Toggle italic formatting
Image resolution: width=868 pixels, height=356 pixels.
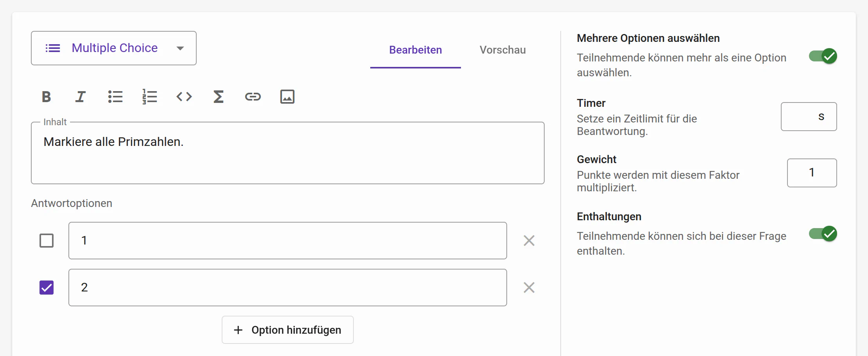[x=81, y=97]
